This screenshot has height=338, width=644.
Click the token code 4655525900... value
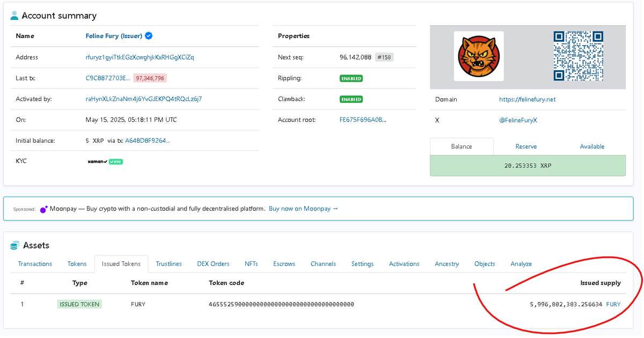click(281, 304)
